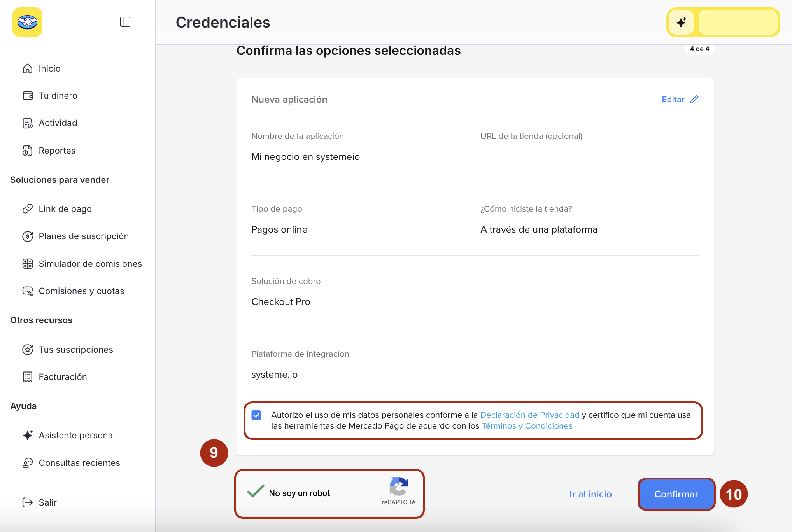Open the Declaración de Privacidad link
792x532 pixels.
(530, 415)
